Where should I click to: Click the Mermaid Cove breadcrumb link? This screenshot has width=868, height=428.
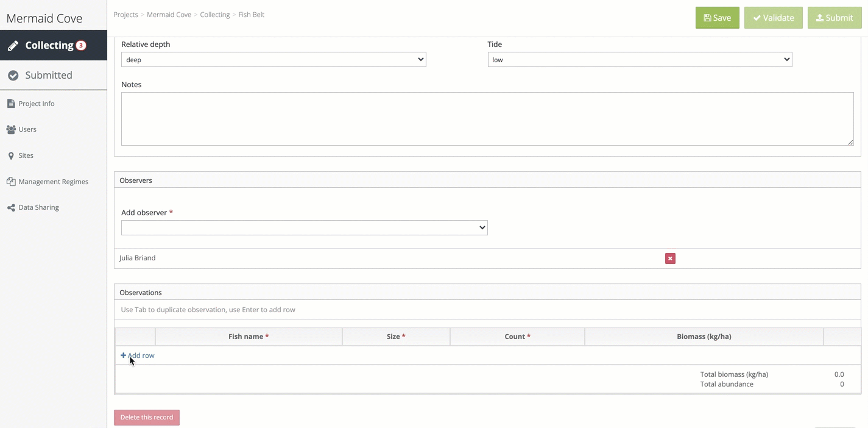coord(169,15)
